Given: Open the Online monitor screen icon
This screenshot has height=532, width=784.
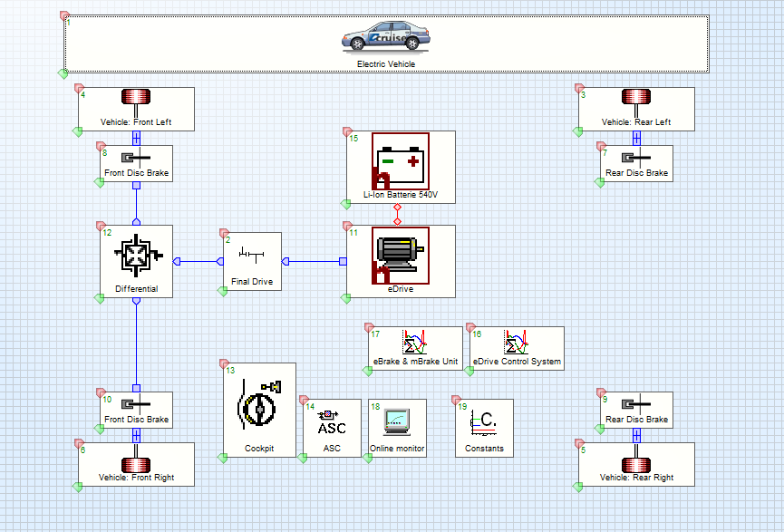Looking at the screenshot, I should tap(398, 422).
